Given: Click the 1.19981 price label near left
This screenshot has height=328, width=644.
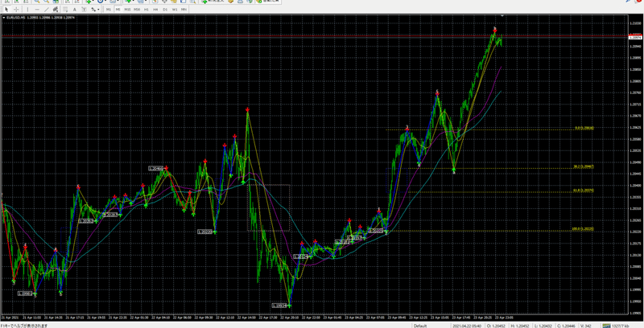Looking at the screenshot, I should click(x=25, y=293).
